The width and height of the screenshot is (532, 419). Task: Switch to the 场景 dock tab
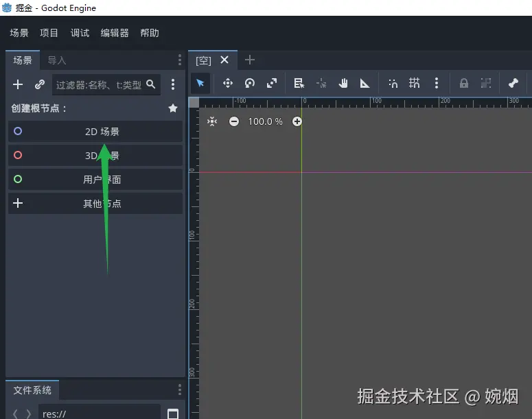coord(23,60)
